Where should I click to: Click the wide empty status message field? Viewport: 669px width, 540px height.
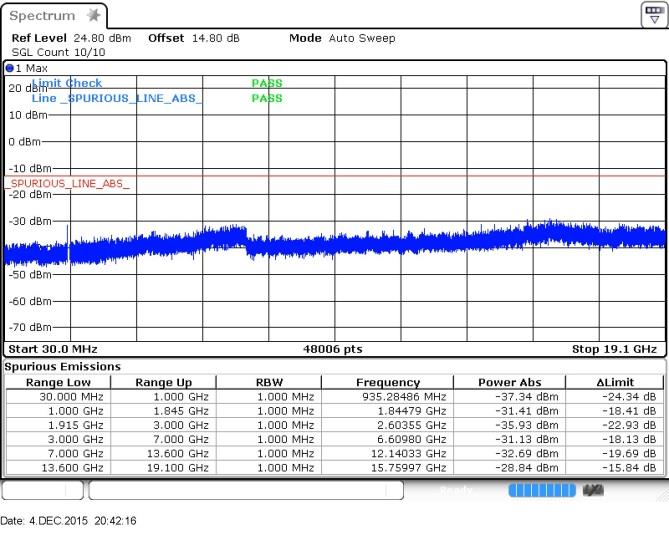click(246, 490)
